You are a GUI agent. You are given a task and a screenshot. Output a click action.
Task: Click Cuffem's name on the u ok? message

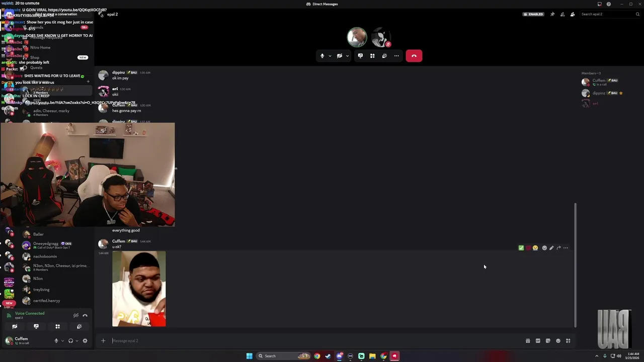click(x=118, y=241)
